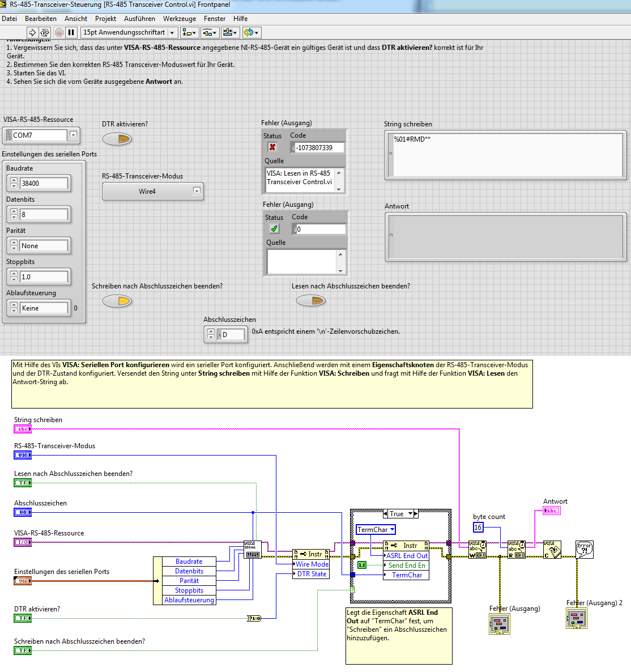Click the String schreiben abc terminal
The width and height of the screenshot is (631, 672).
23,429
